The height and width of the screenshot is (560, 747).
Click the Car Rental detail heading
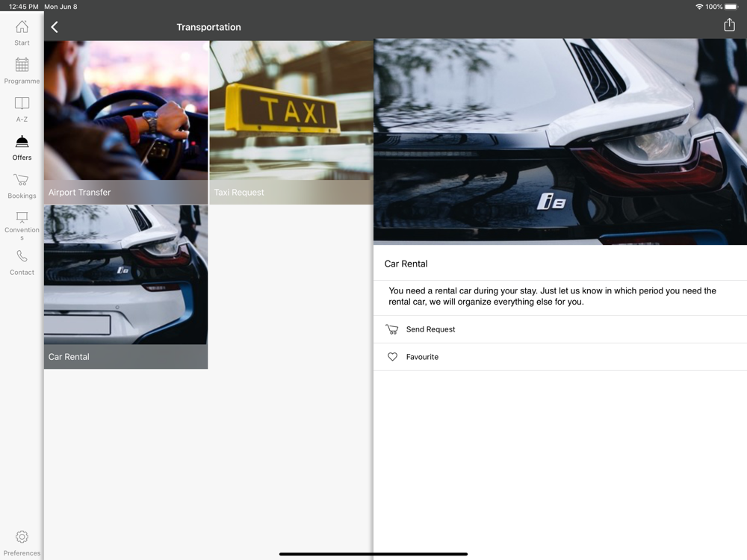[x=406, y=264]
